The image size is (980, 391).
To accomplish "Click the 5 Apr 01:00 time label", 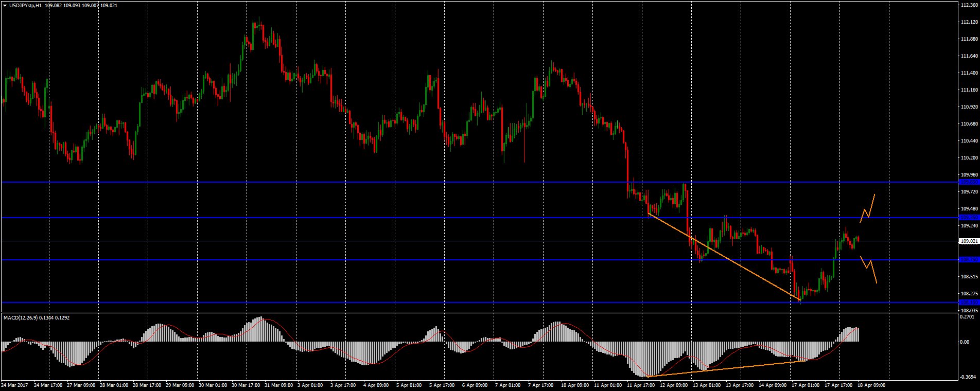I will [409, 385].
